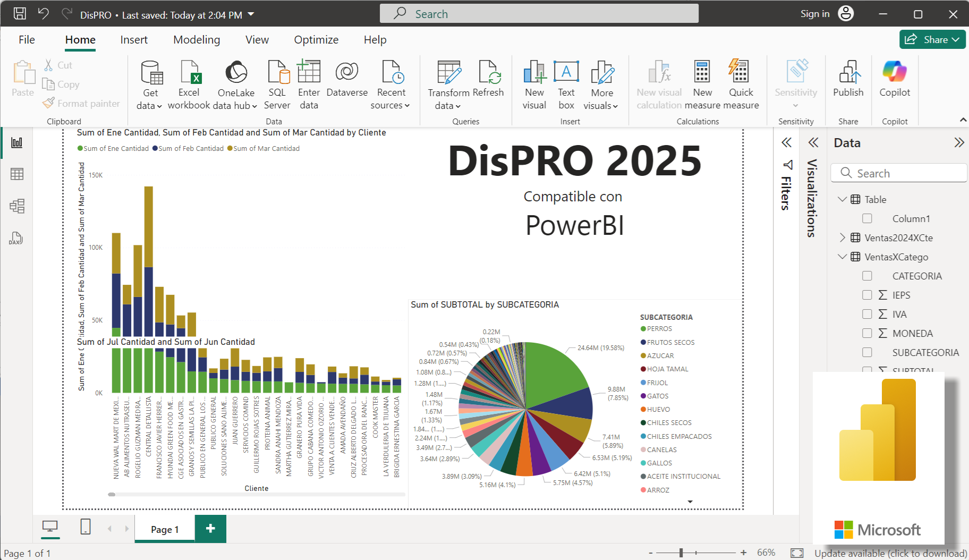
Task: Open the Share dropdown button
Action: tap(932, 39)
